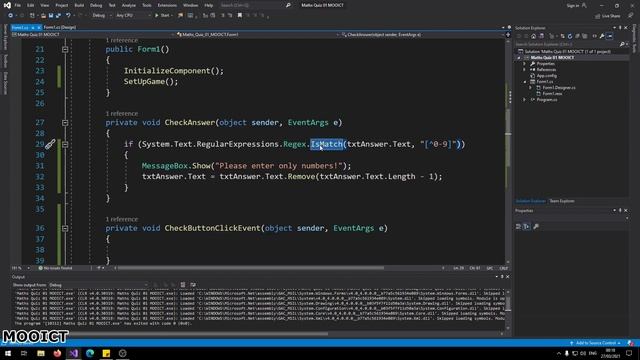Click the Sign in link
Viewport: 640px width, 360px height.
click(x=576, y=5)
